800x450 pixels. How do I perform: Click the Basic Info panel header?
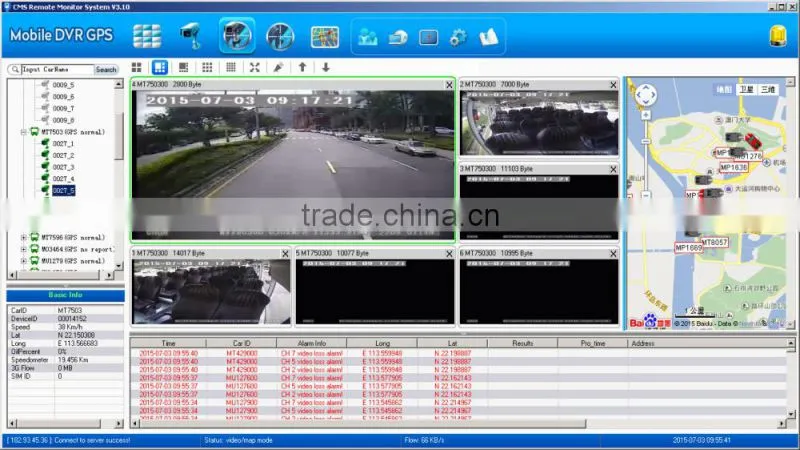65,295
